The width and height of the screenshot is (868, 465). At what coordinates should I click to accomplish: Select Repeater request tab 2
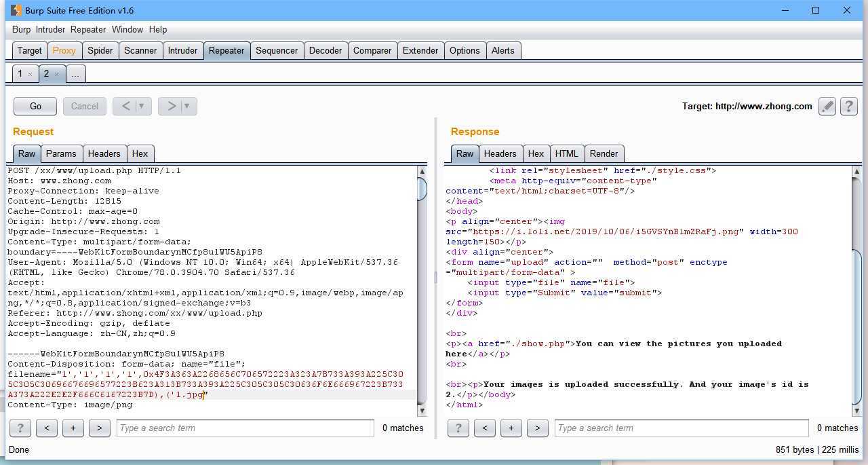pyautogui.click(x=46, y=73)
